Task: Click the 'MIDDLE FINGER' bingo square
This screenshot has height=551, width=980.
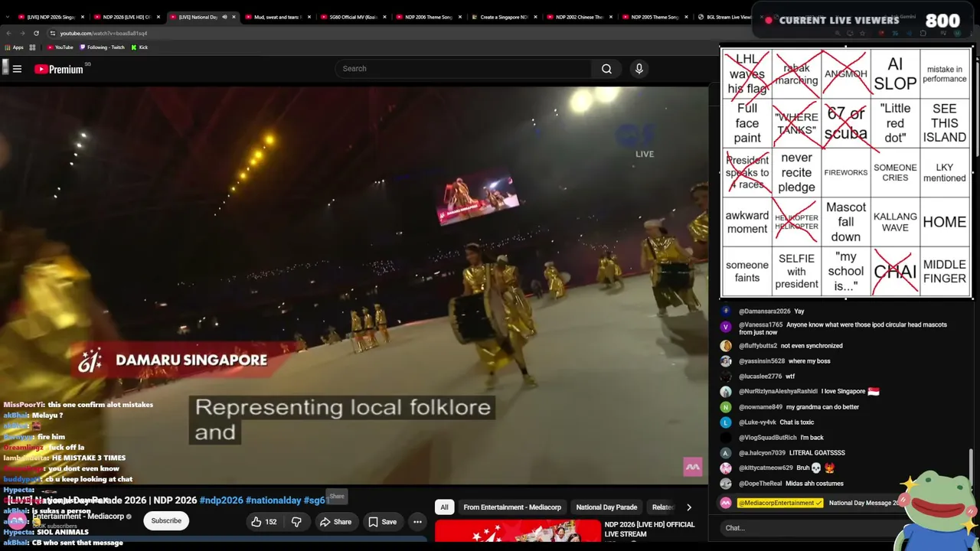Action: click(x=945, y=272)
